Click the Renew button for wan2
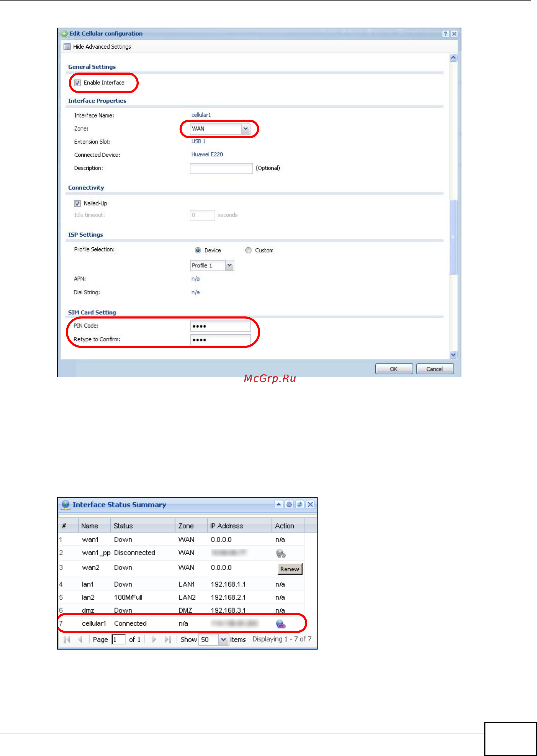This screenshot has width=537, height=756. 290,569
